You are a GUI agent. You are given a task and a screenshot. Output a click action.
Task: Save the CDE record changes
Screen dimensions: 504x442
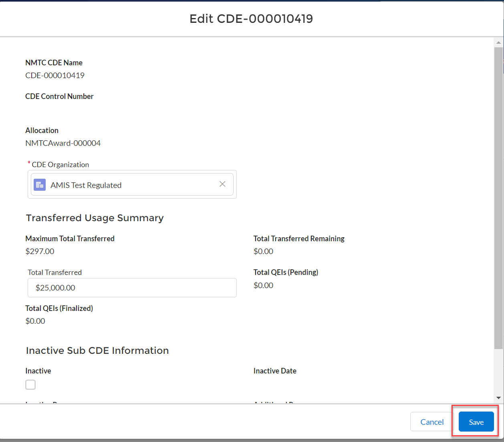point(476,422)
